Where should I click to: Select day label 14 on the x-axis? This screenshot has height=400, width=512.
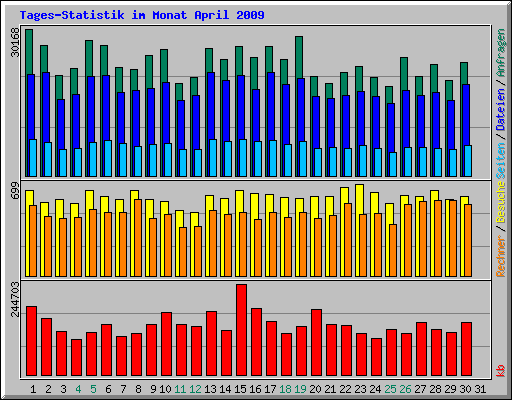click(225, 389)
